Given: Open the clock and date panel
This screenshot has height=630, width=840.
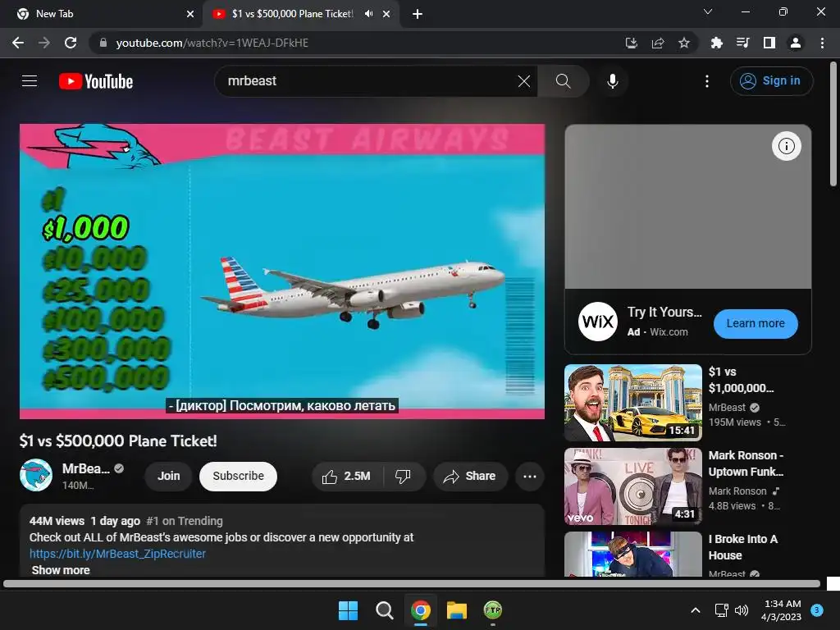Looking at the screenshot, I should click(x=782, y=610).
